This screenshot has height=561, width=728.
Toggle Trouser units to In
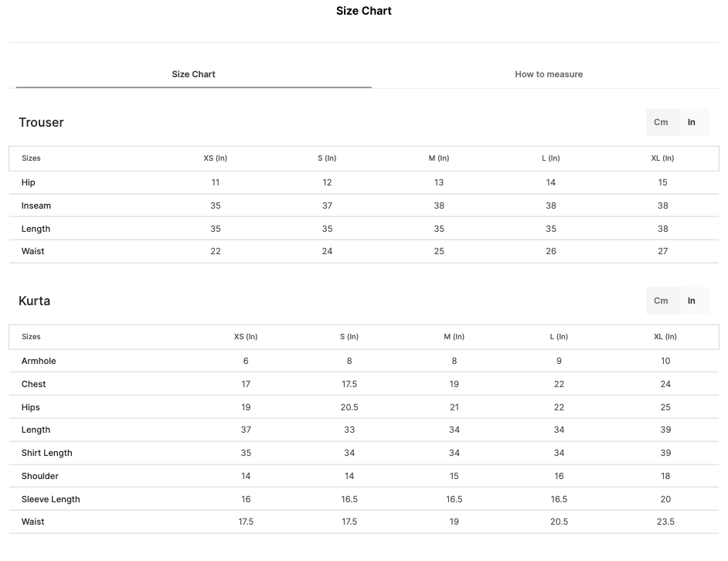(x=692, y=122)
